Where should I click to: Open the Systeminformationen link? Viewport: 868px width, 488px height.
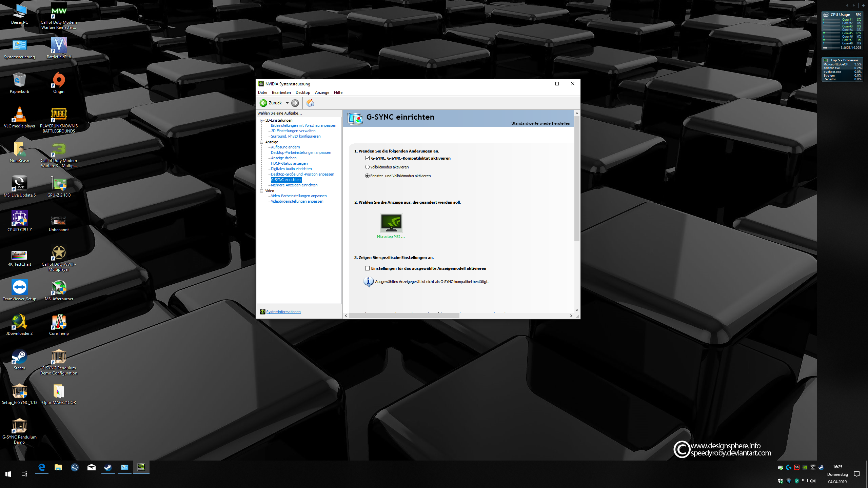coord(283,312)
